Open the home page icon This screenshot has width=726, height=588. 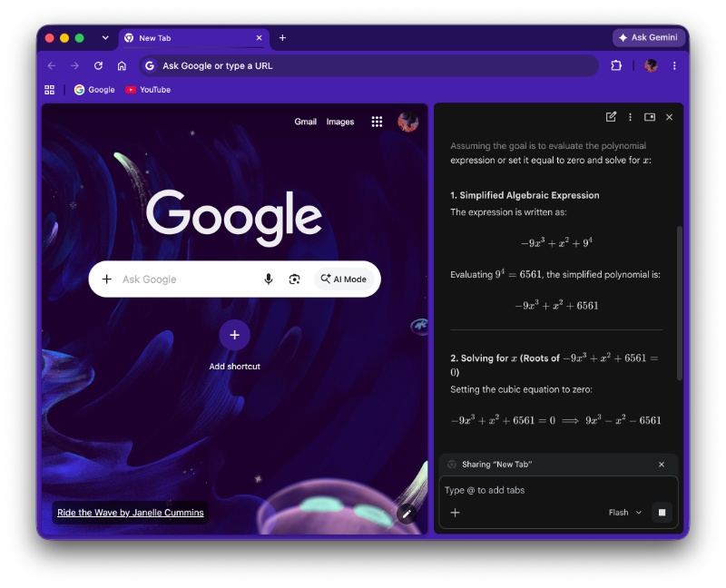tap(122, 65)
